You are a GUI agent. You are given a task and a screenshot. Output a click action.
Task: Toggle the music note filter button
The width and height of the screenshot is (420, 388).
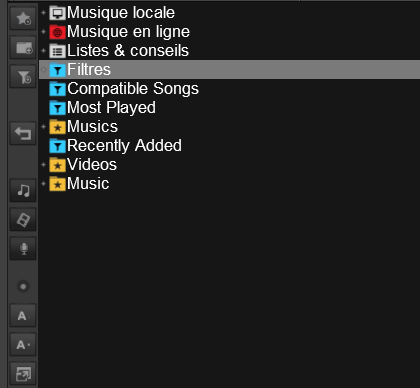(23, 191)
